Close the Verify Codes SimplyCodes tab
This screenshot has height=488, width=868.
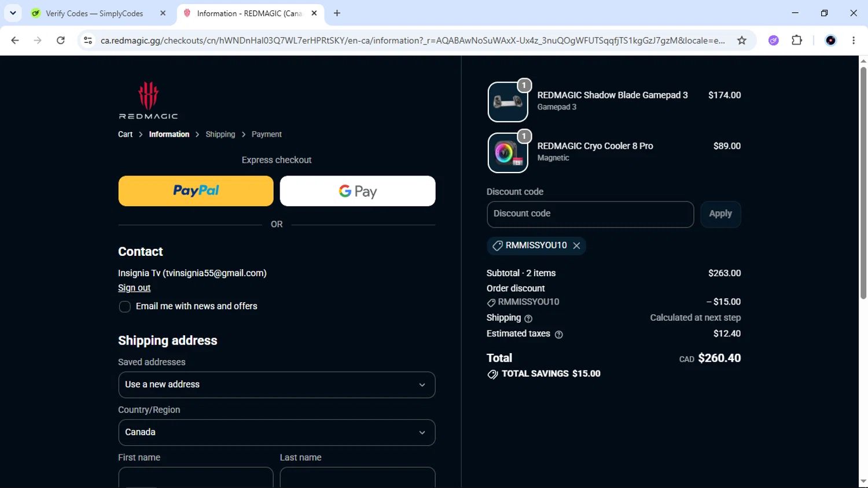(163, 13)
